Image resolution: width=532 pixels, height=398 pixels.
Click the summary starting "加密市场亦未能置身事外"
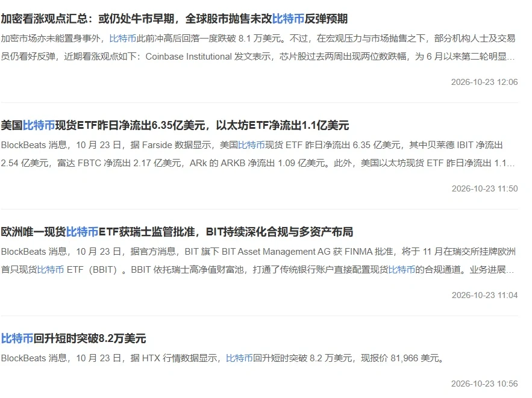coord(258,48)
